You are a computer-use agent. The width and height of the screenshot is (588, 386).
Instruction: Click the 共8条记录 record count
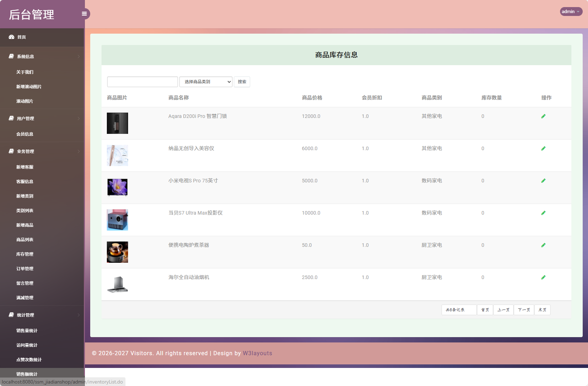(x=459, y=310)
